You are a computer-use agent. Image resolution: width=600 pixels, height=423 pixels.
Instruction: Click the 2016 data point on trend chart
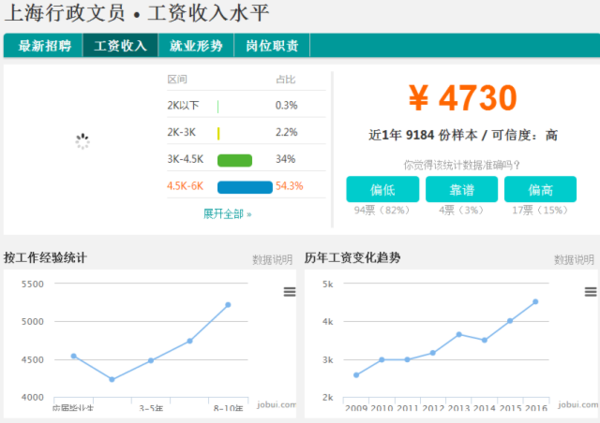pos(535,302)
